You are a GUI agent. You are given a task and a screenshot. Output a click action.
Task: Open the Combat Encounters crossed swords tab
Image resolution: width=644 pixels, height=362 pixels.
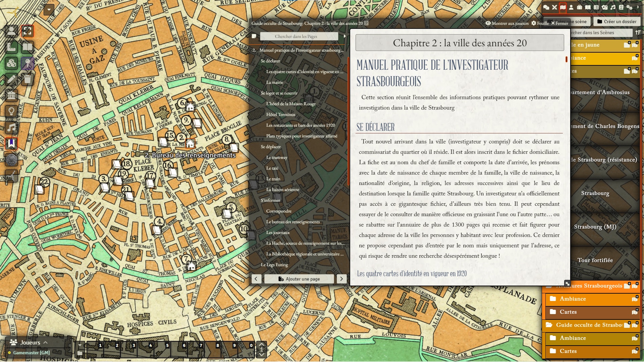(x=554, y=7)
